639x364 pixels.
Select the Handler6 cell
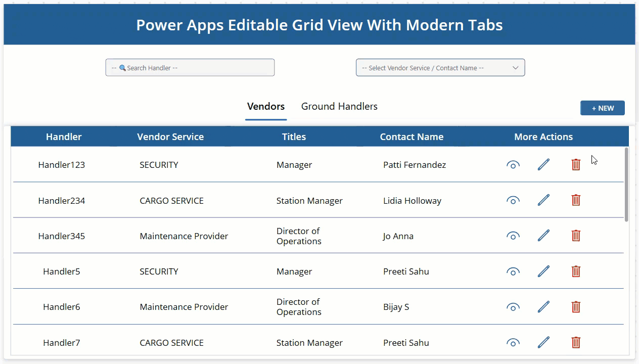62,307
